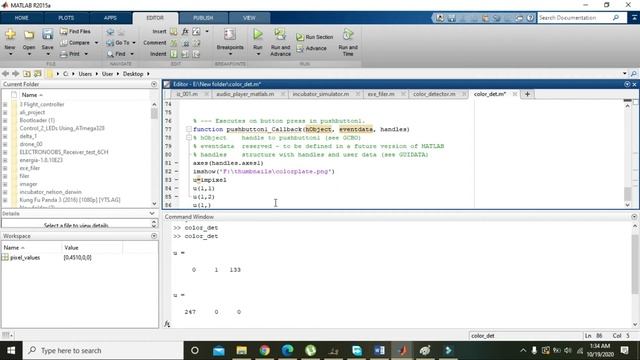Open the Compare dropdown arrow
This screenshot has height=360, width=640.
click(96, 43)
